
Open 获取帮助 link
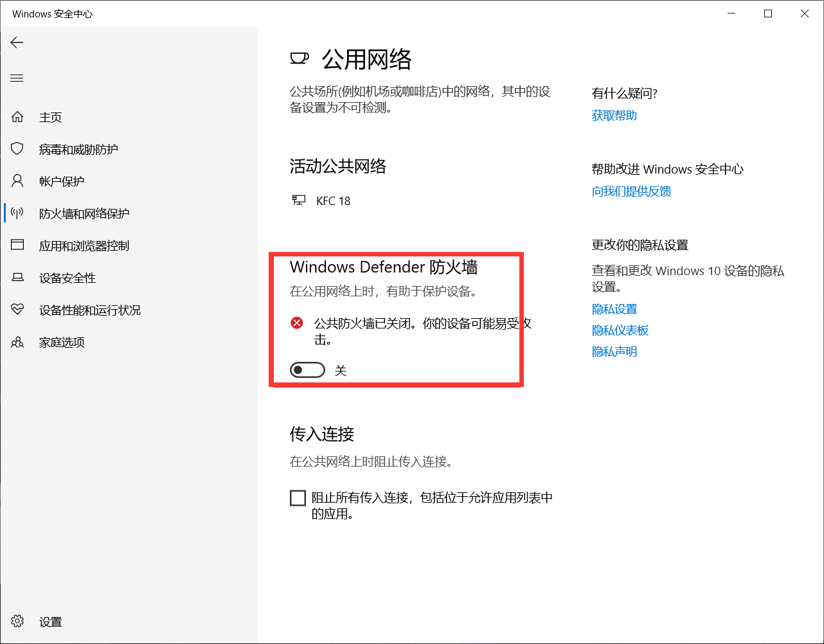click(614, 115)
